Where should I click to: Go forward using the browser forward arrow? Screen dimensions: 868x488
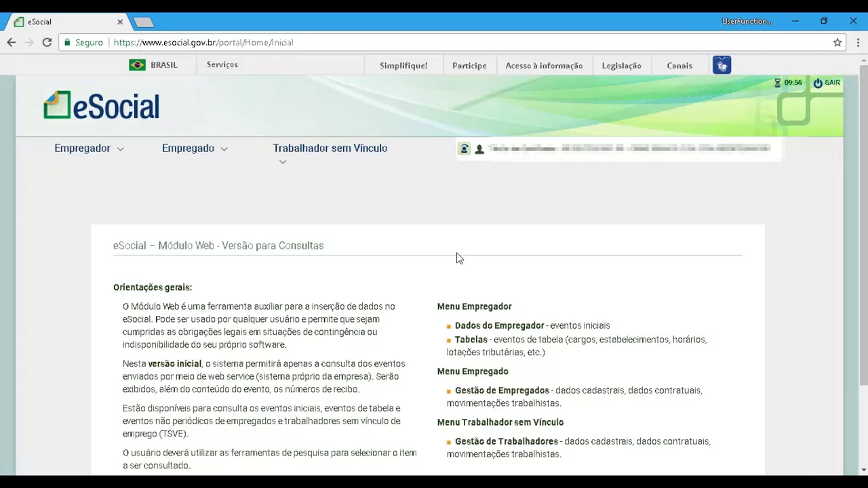(x=29, y=42)
